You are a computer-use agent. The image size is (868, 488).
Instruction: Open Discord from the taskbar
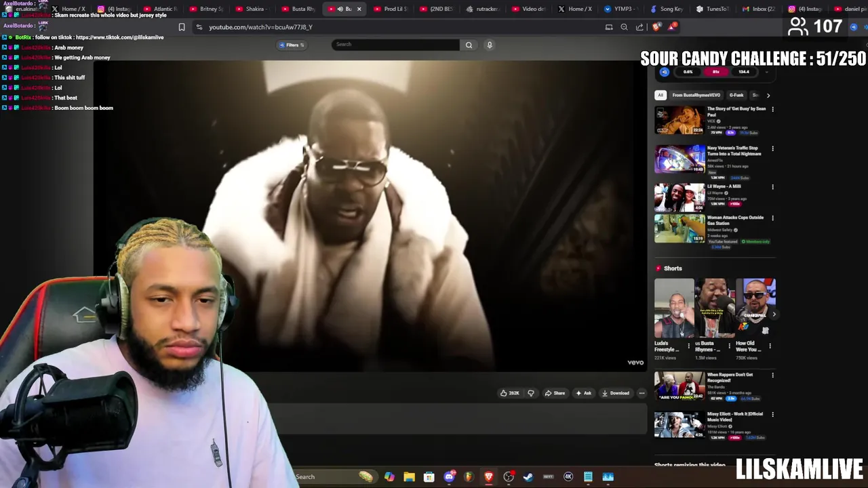pyautogui.click(x=449, y=477)
